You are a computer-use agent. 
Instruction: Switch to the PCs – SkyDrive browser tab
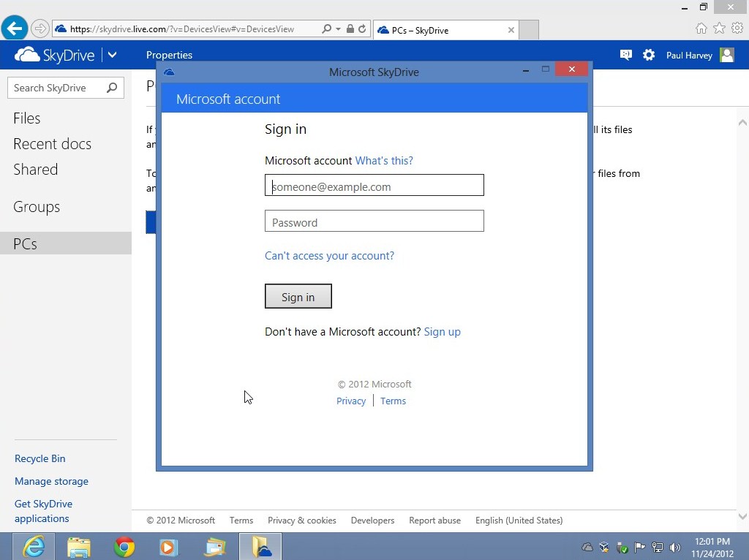[x=439, y=30]
